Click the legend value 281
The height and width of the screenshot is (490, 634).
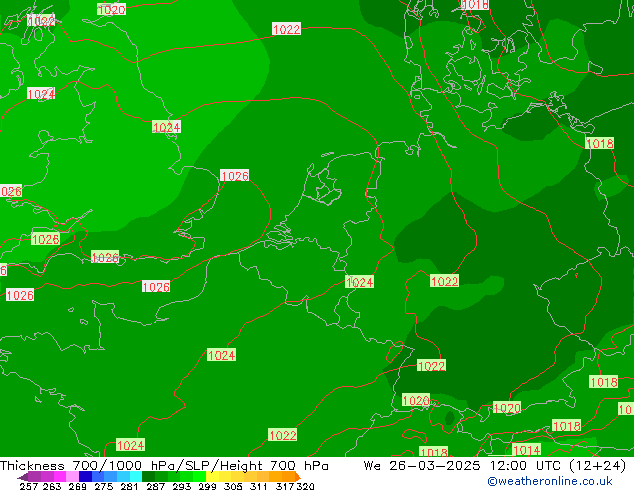pos(129,486)
